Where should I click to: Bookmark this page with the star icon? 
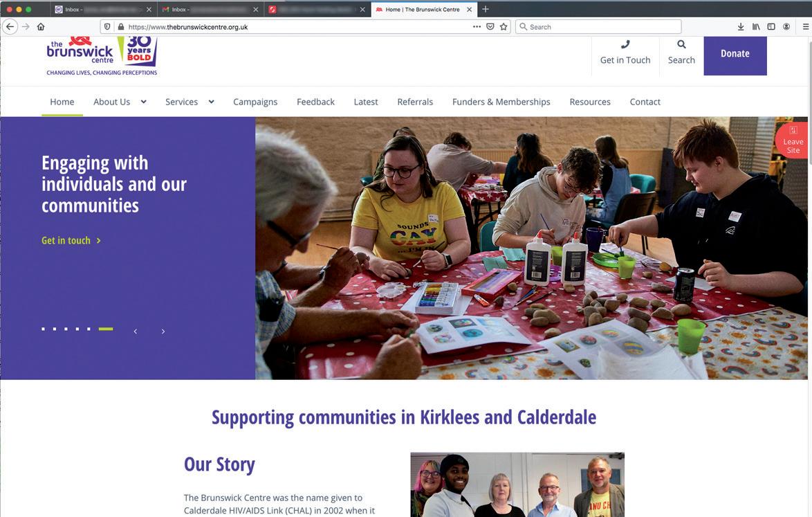(504, 27)
